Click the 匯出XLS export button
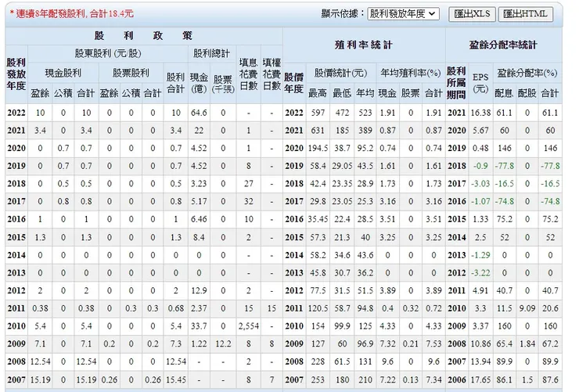The height and width of the screenshot is (392, 579). click(472, 14)
